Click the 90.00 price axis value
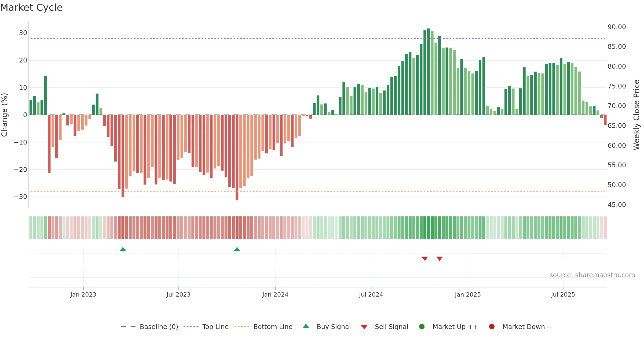Viewport: 644px width, 362px height. click(617, 27)
